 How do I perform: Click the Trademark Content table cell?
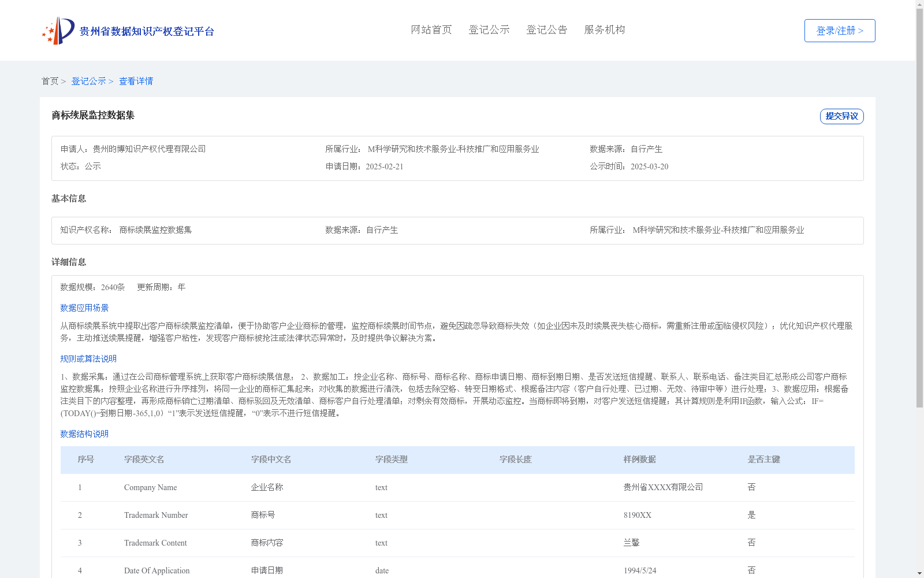[155, 543]
